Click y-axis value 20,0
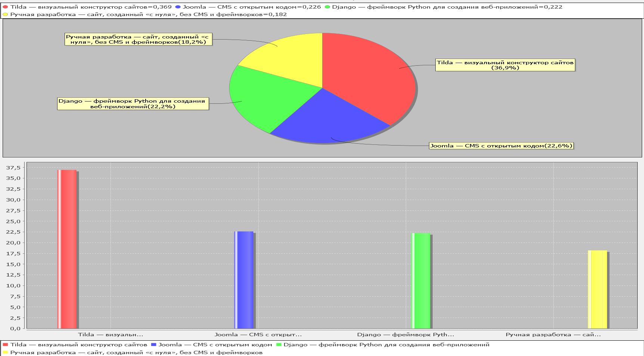 click(x=13, y=243)
